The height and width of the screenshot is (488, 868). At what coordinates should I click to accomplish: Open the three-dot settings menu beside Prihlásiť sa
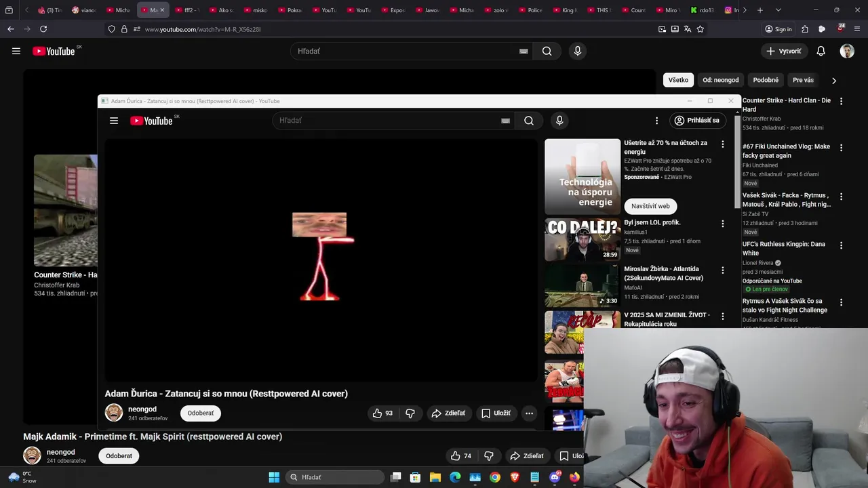tap(656, 121)
